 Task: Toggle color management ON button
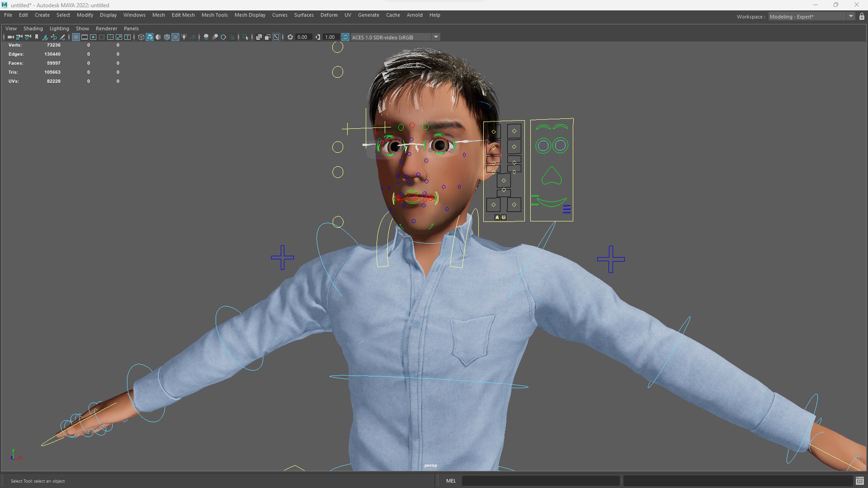pyautogui.click(x=345, y=37)
